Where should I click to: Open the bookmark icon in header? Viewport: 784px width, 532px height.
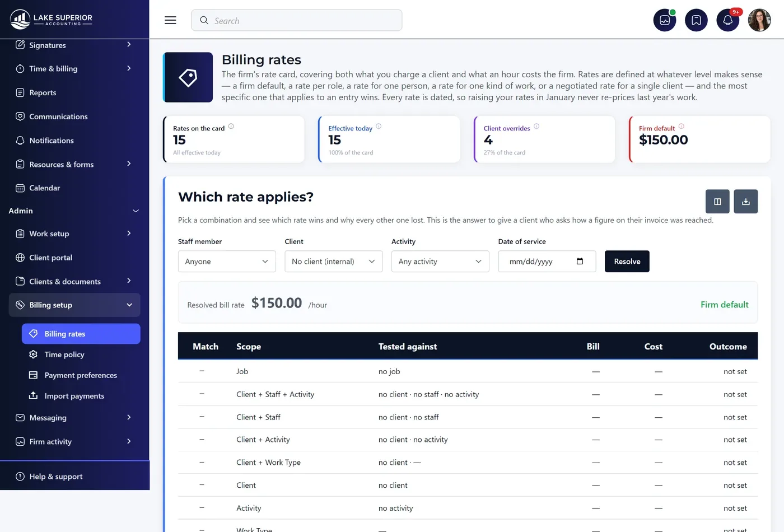pyautogui.click(x=696, y=20)
